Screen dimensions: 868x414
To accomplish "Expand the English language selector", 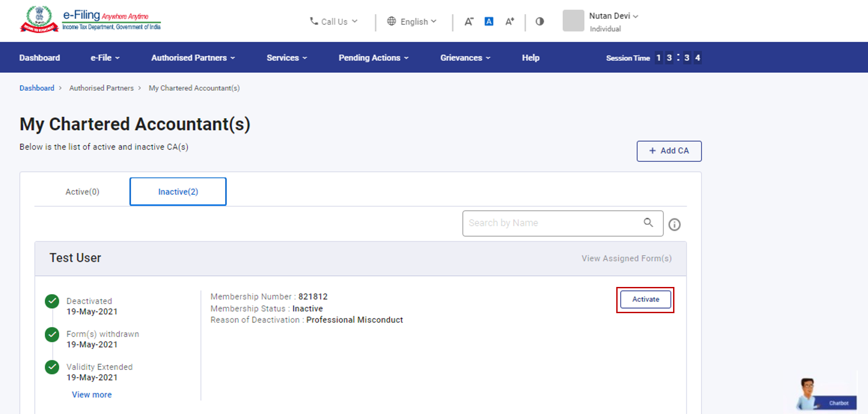I will click(x=412, y=21).
